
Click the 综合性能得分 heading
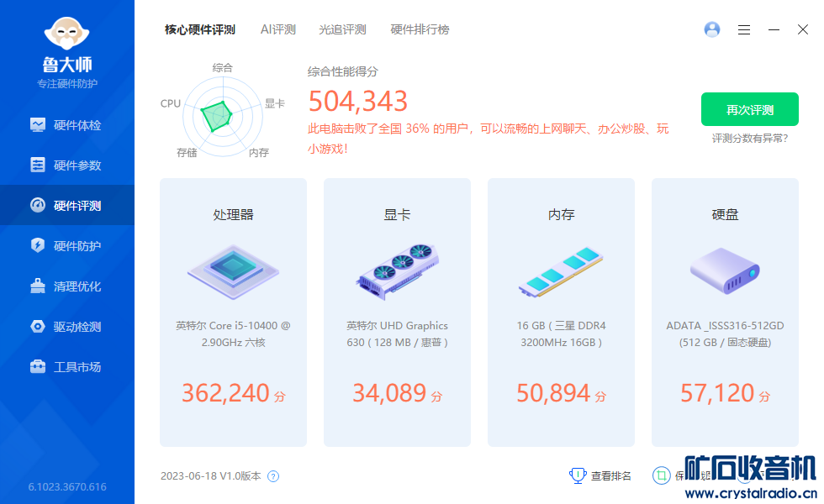coord(343,71)
